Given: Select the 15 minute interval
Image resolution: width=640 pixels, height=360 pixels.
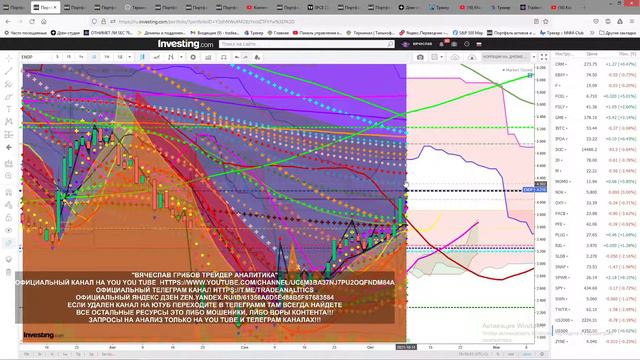Looking at the screenshot, I should pos(69,57).
